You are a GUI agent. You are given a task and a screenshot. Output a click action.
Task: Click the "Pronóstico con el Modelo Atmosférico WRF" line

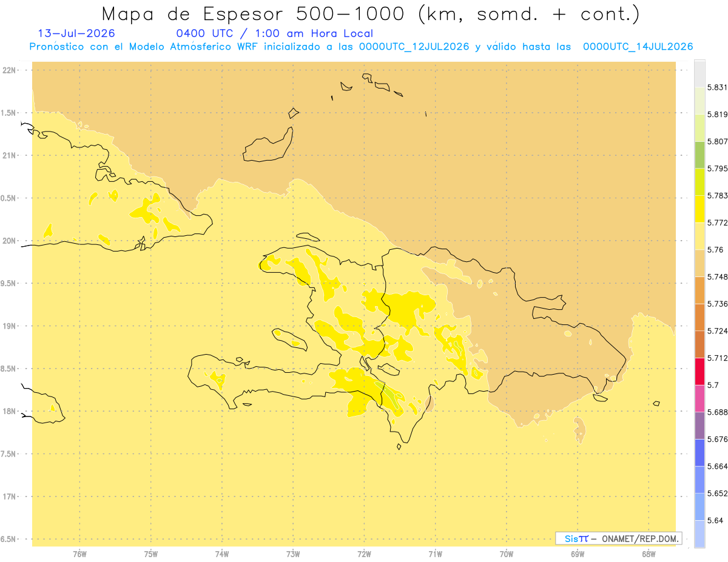click(x=361, y=47)
